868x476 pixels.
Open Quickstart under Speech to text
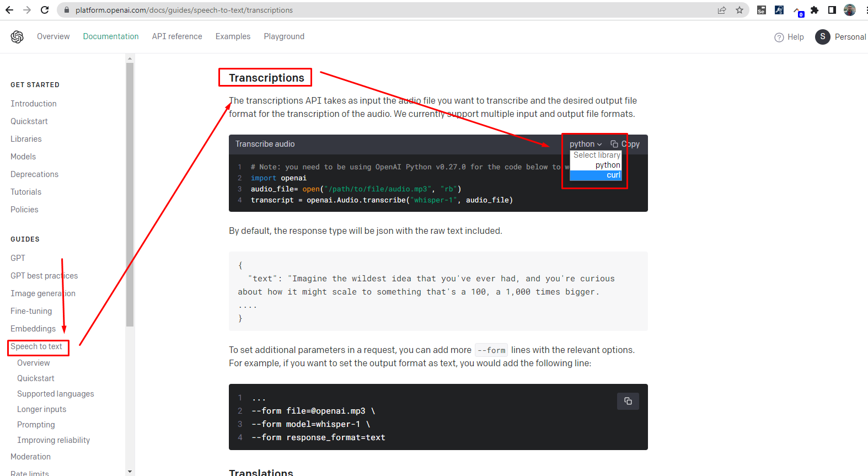pyautogui.click(x=36, y=378)
